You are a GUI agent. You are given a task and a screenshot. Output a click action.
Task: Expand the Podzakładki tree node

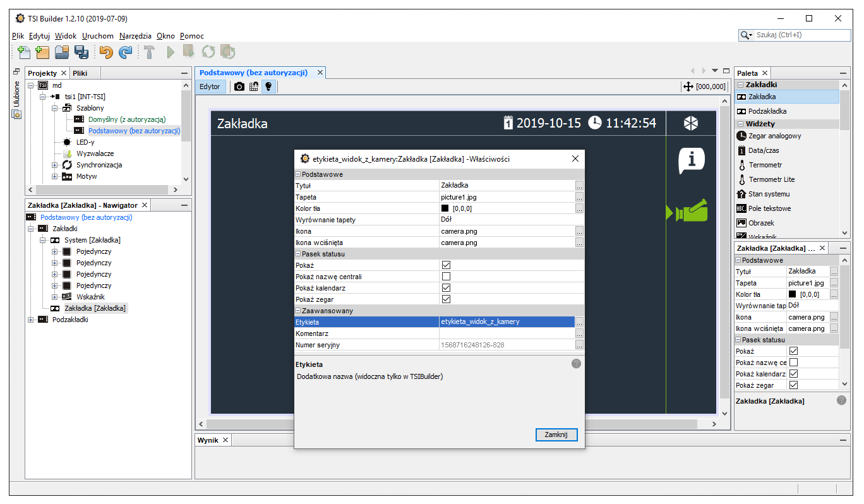pyautogui.click(x=31, y=320)
